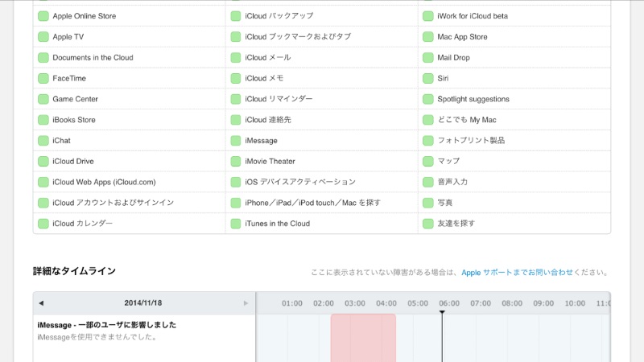Viewport: 644px width, 362px height.
Task: Click FaceTime green status indicator
Action: (x=43, y=78)
